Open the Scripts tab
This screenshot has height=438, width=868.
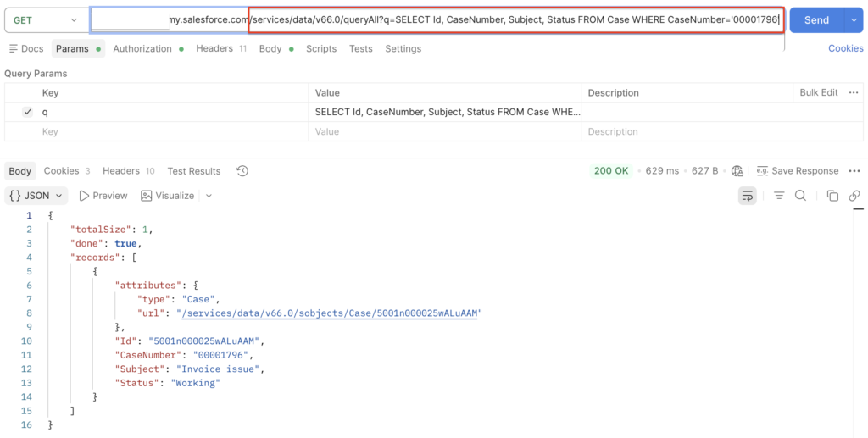click(x=321, y=48)
